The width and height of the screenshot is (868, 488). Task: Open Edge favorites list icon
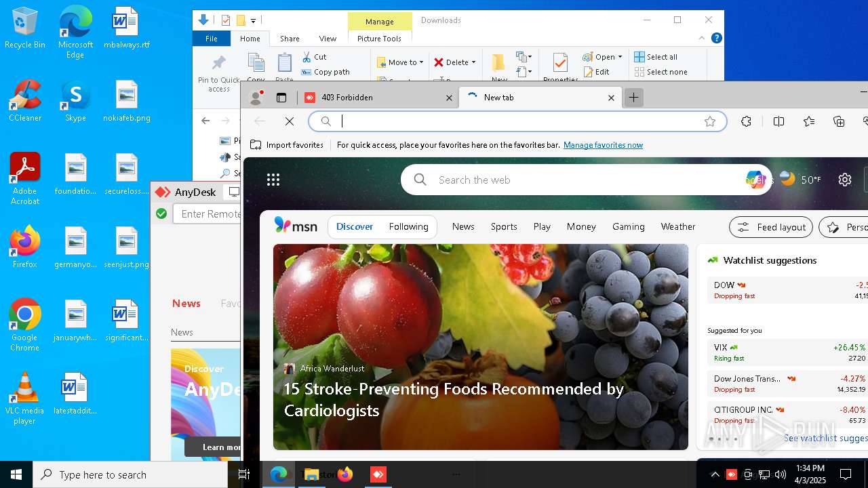[x=809, y=121]
